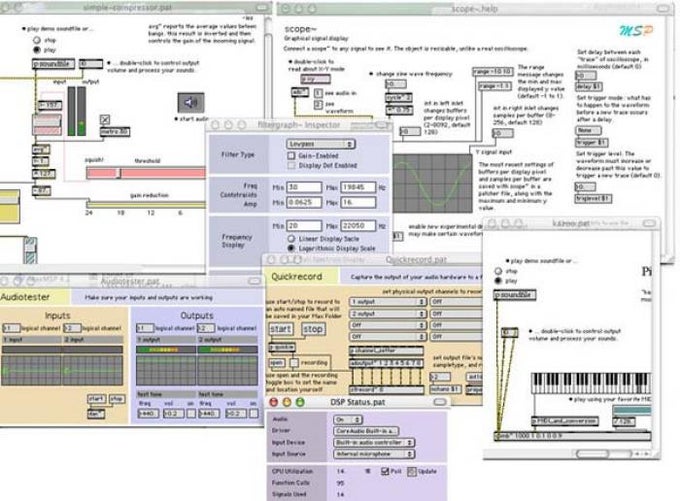Click the open message box in Quickrecord
Viewport: 680px width, 501px height.
coord(277,363)
